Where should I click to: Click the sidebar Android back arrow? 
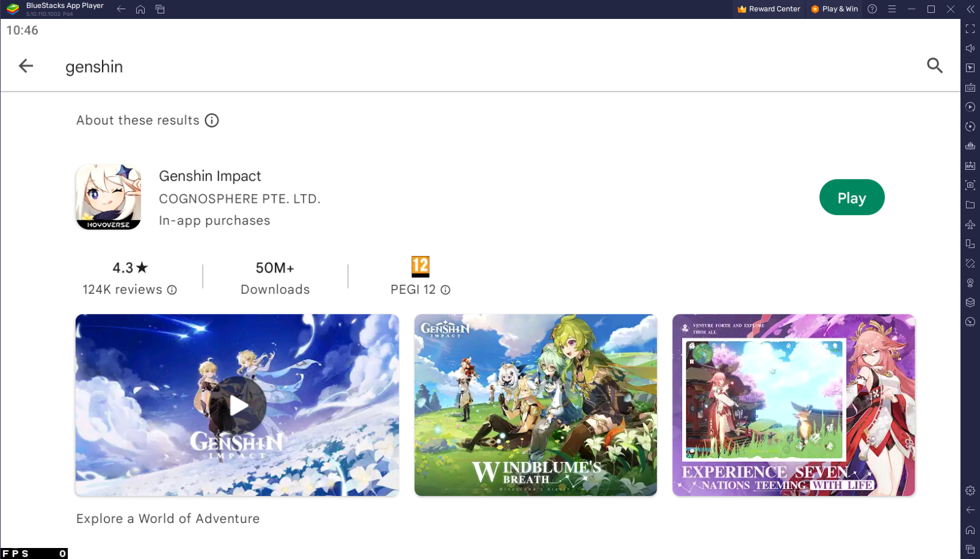970,510
